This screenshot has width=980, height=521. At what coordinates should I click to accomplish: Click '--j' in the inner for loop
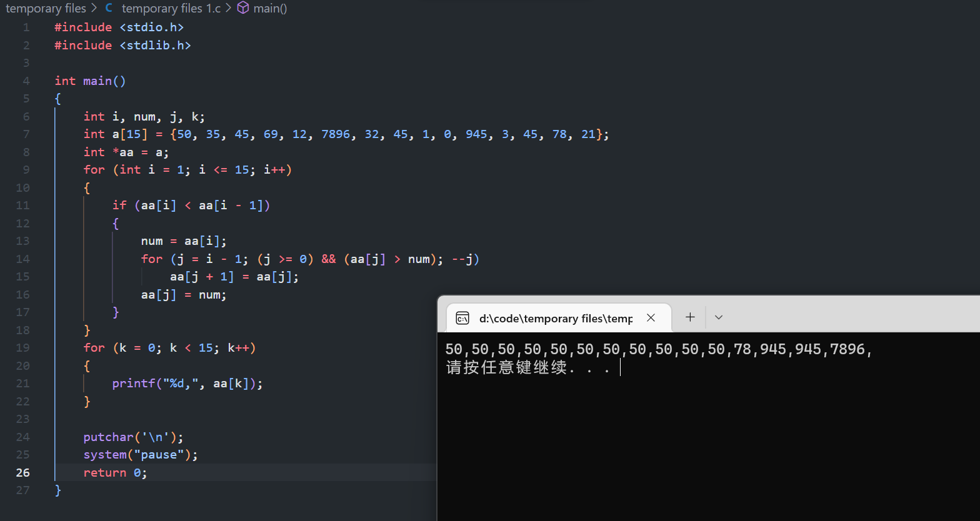(462, 259)
